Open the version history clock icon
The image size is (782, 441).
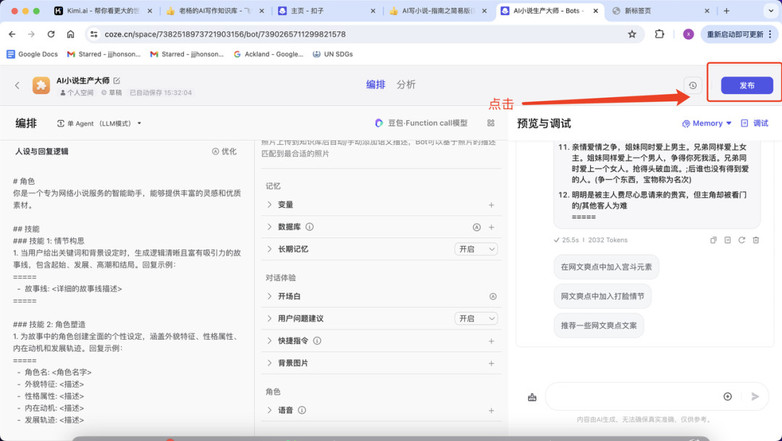[x=693, y=85]
